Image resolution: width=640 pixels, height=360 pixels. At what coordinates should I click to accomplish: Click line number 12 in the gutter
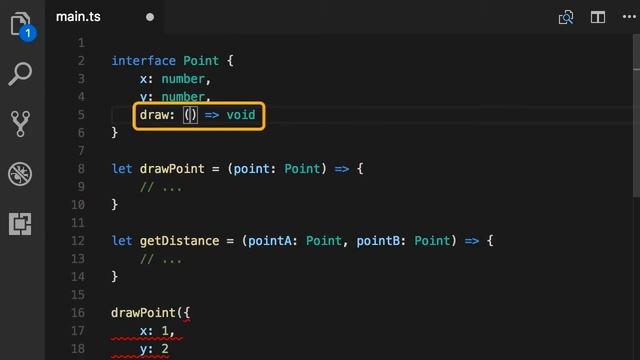click(78, 241)
